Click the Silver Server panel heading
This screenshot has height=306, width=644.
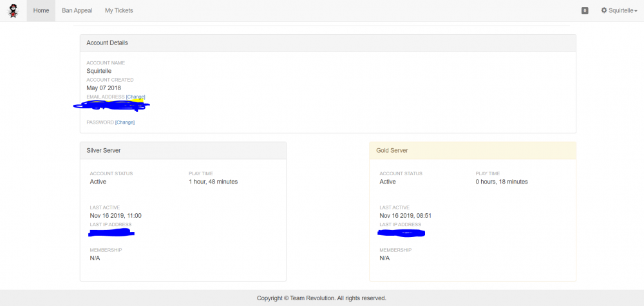click(x=104, y=151)
